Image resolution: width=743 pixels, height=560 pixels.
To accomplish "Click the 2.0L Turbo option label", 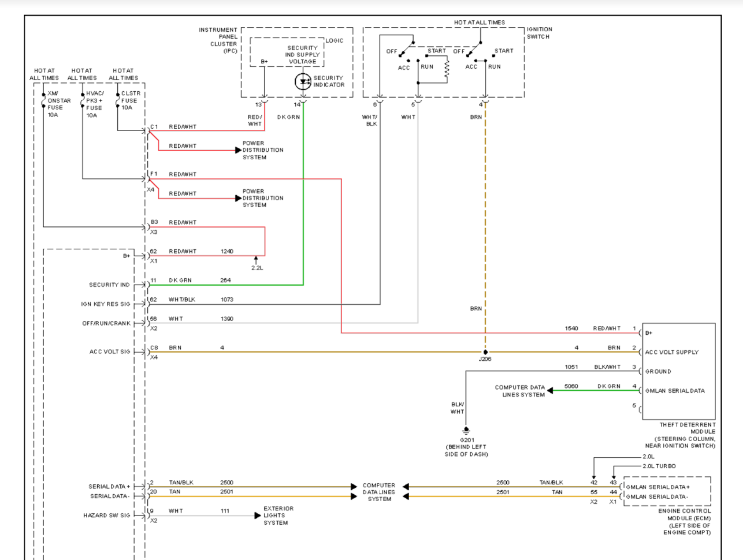I will 659,466.
